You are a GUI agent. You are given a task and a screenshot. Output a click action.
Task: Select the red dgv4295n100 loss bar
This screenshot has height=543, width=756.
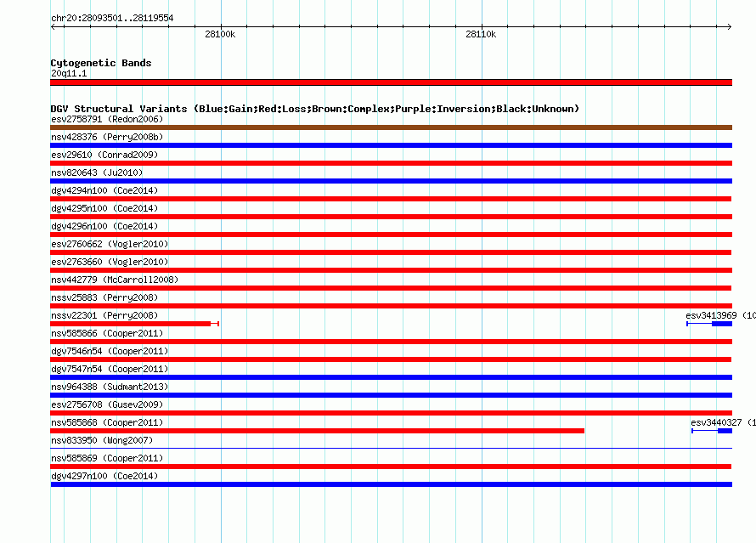pyautogui.click(x=391, y=217)
